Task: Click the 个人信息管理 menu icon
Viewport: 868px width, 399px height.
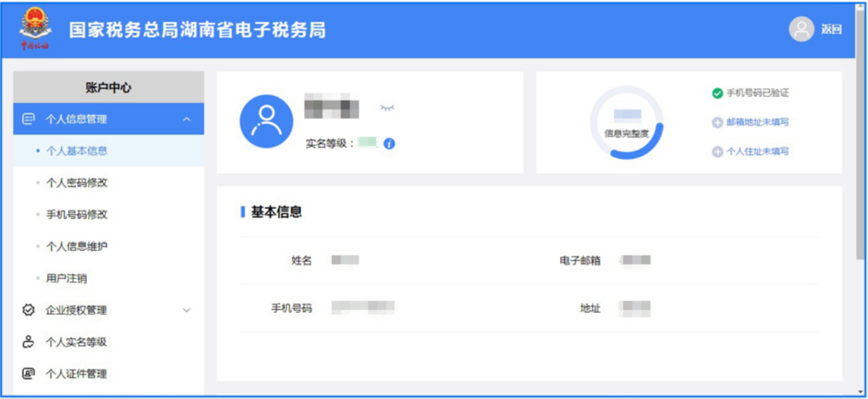Action: (x=28, y=119)
